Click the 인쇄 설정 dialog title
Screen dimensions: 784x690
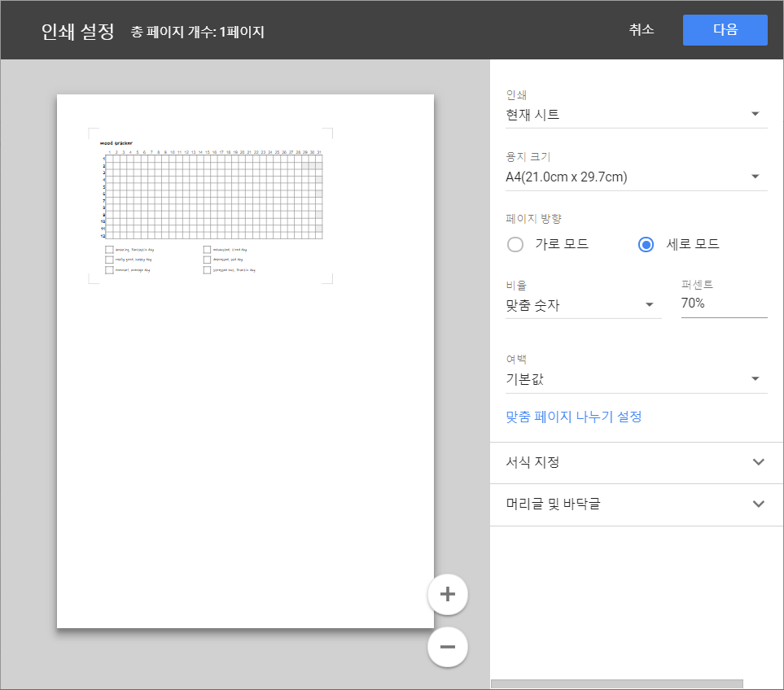77,31
